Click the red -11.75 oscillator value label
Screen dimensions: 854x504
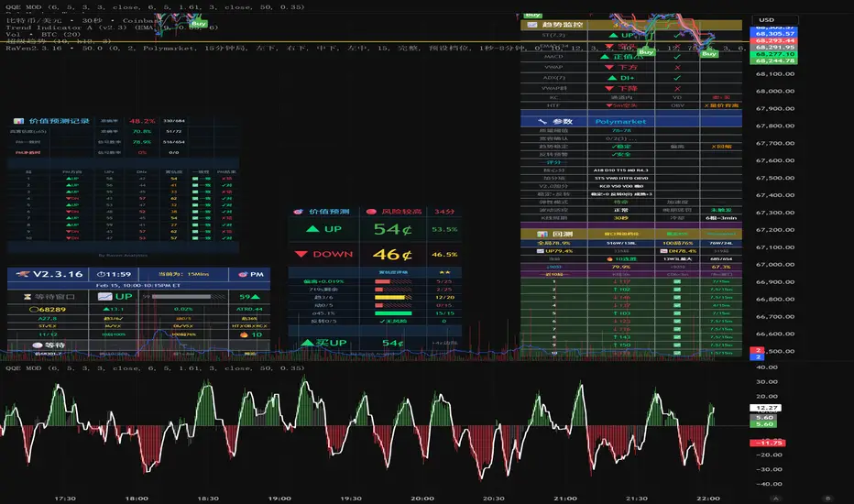[767, 443]
